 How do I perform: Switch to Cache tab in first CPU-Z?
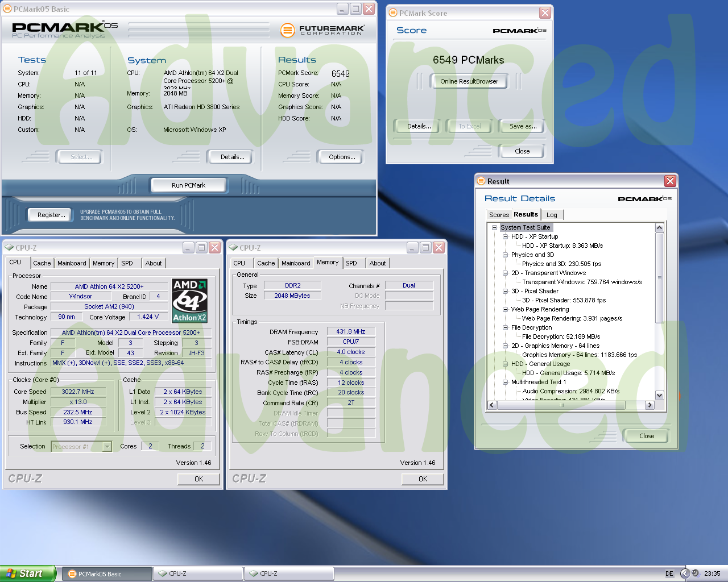pyautogui.click(x=42, y=263)
